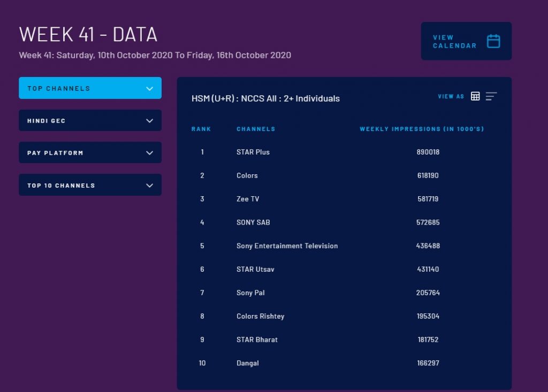Switch to bar chart view icon
This screenshot has height=392, width=548.
491,96
